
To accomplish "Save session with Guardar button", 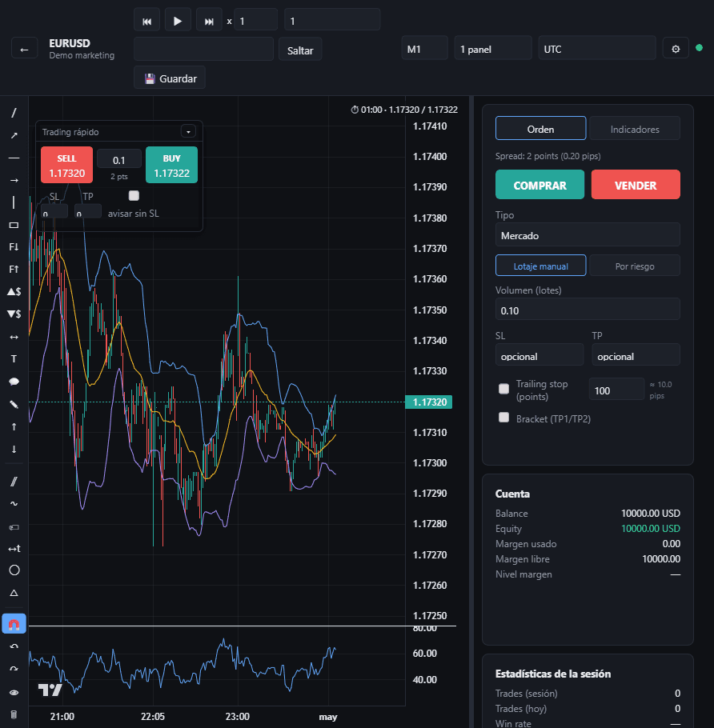I will [170, 78].
